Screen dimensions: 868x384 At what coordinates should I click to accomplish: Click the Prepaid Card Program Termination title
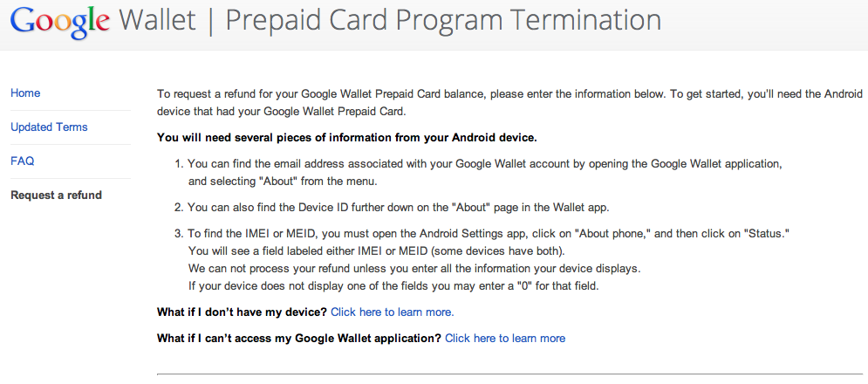coord(442,20)
